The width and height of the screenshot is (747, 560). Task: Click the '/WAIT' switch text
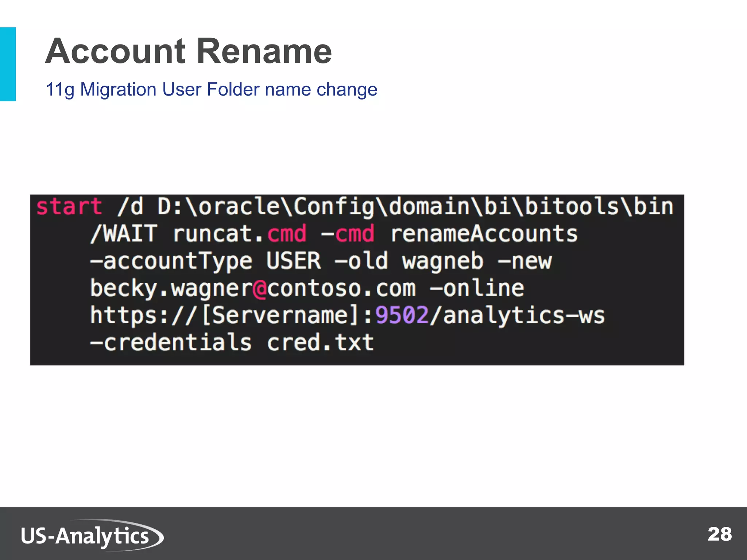pos(124,234)
